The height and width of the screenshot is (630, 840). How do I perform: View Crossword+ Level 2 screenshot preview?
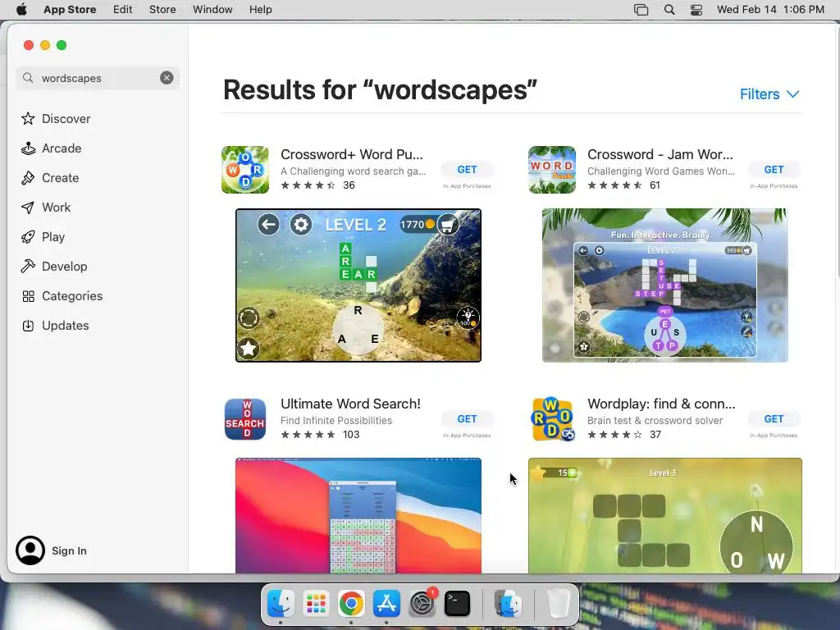point(358,285)
